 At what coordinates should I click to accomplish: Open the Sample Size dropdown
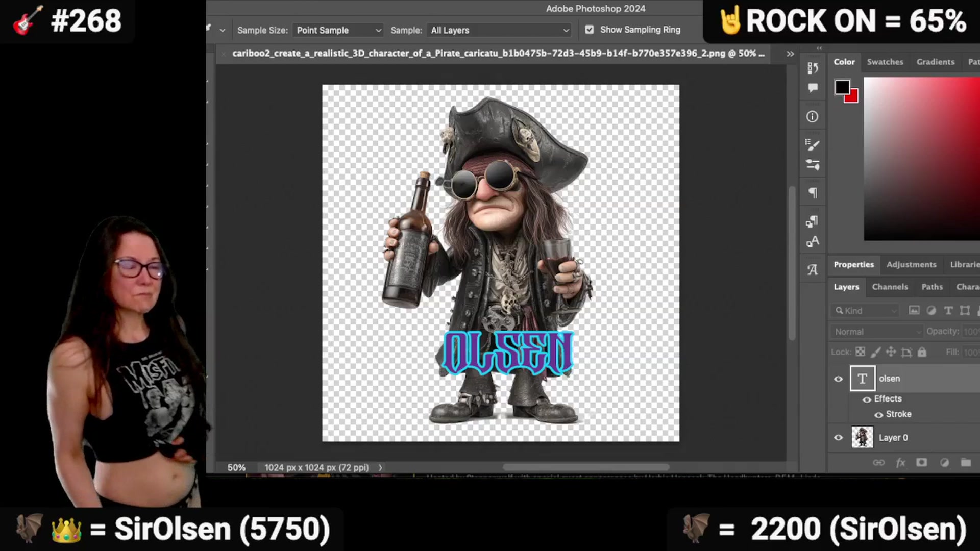338,30
